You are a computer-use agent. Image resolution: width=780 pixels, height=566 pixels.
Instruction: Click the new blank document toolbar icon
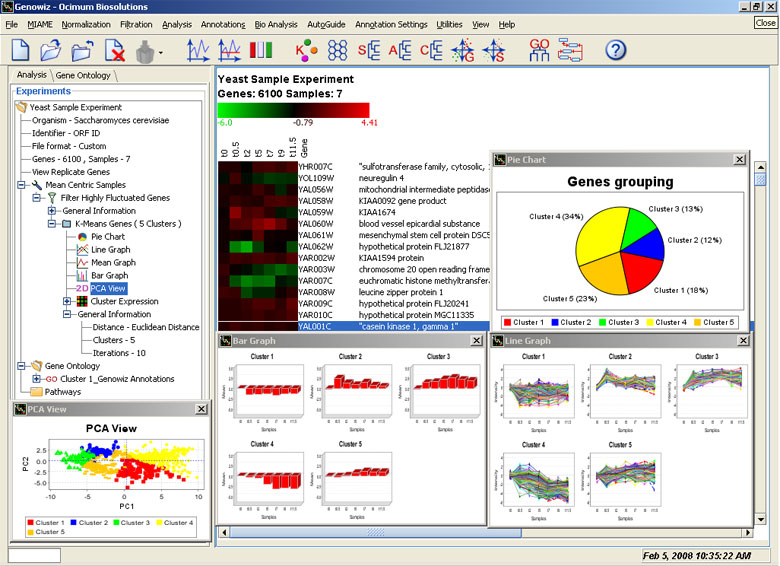click(20, 50)
